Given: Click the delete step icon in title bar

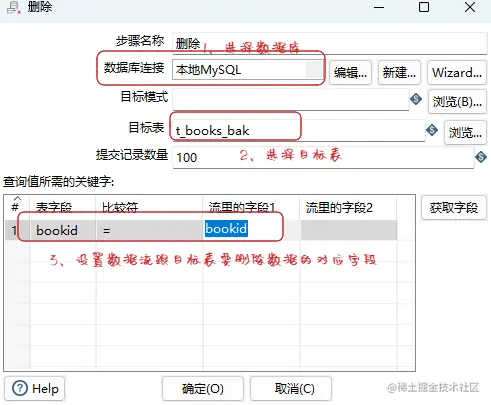Looking at the screenshot, I should (14, 7).
